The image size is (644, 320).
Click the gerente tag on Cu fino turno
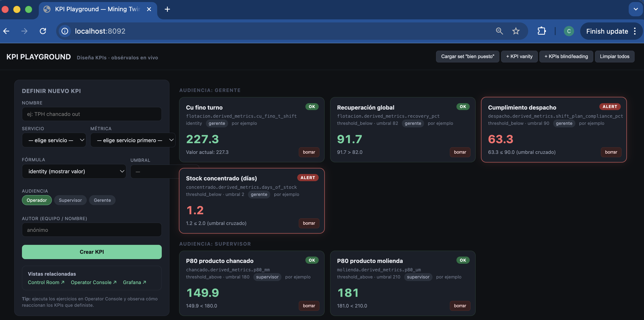pos(217,123)
